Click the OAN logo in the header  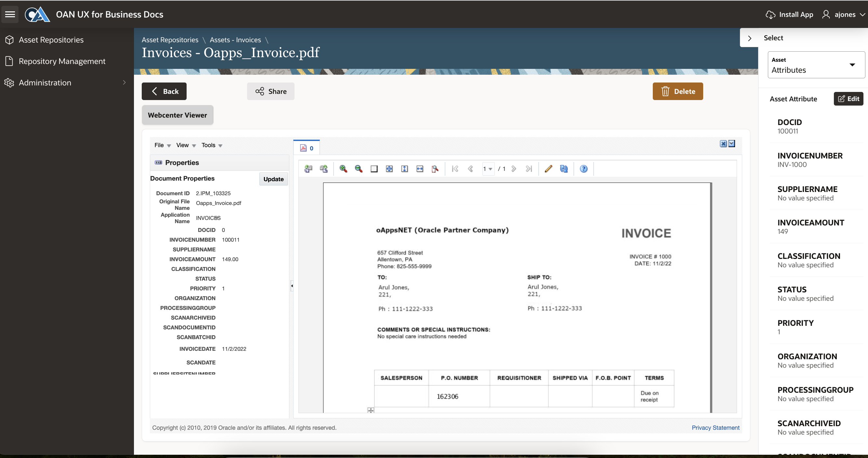coord(37,15)
